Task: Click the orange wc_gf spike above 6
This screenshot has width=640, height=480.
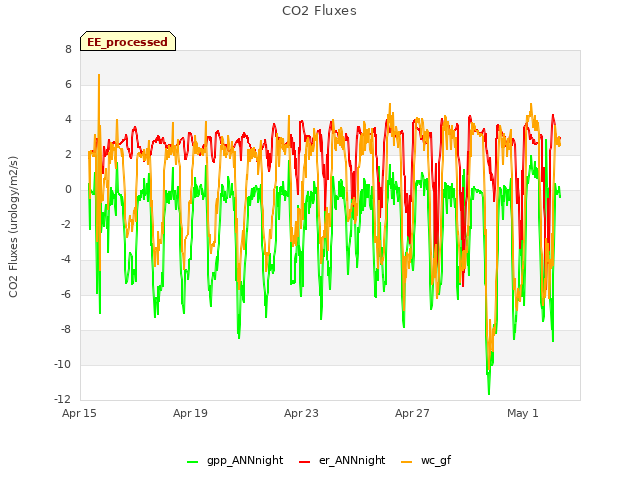Action: coord(99,76)
